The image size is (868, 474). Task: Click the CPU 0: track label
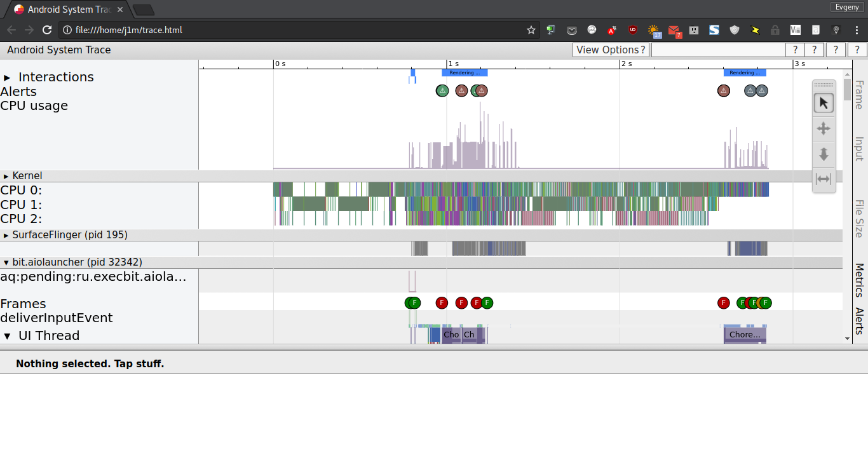pyautogui.click(x=21, y=190)
